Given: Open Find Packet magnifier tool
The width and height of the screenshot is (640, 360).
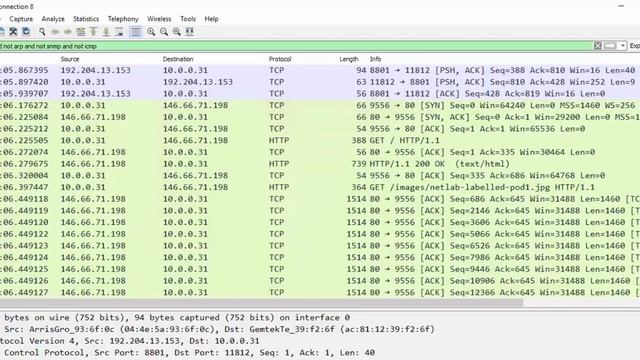Looking at the screenshot, I should (x=42, y=31).
